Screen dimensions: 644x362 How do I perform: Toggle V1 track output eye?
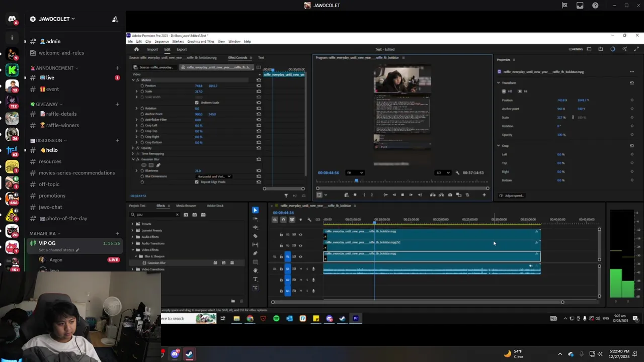pos(300,257)
